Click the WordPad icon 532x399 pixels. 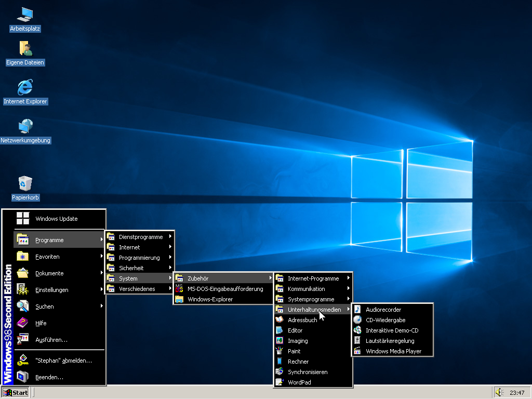click(279, 382)
